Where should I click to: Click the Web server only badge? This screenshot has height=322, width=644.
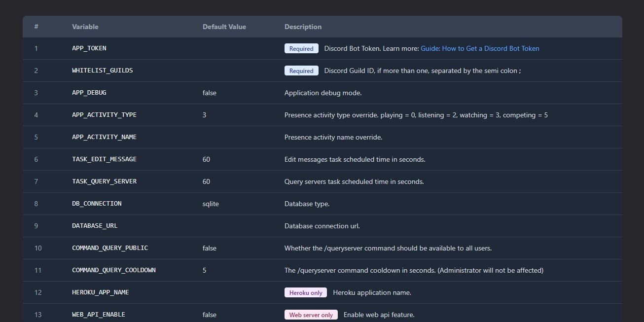[x=311, y=315]
